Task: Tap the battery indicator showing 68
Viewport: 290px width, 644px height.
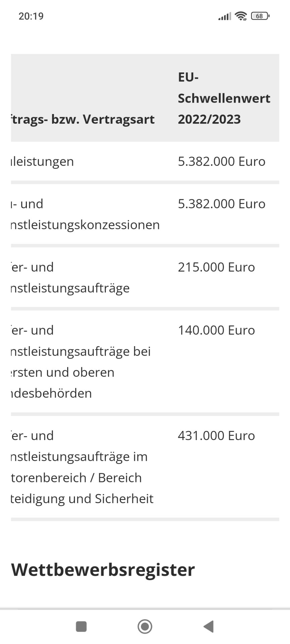Action: tap(260, 16)
